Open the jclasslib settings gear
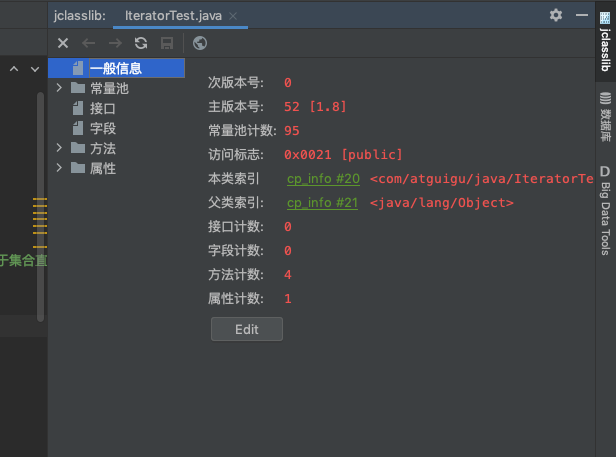Screen dimensions: 616x457 point(556,15)
